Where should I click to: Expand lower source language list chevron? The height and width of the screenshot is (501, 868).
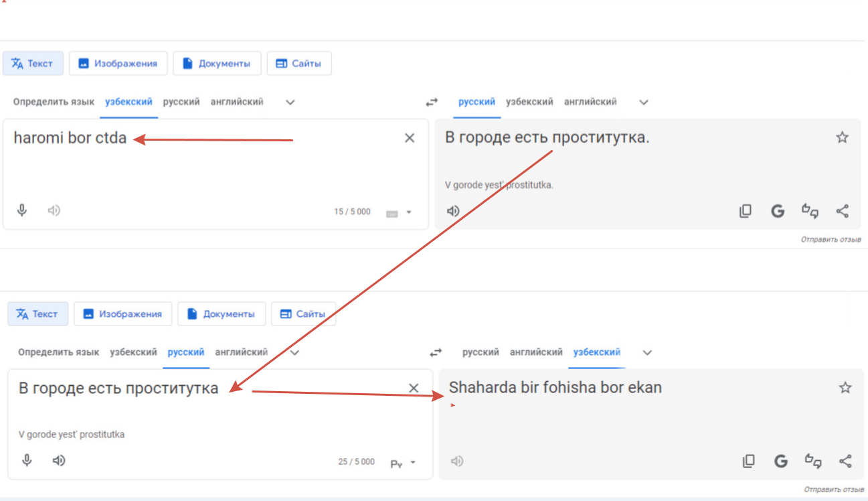[294, 352]
